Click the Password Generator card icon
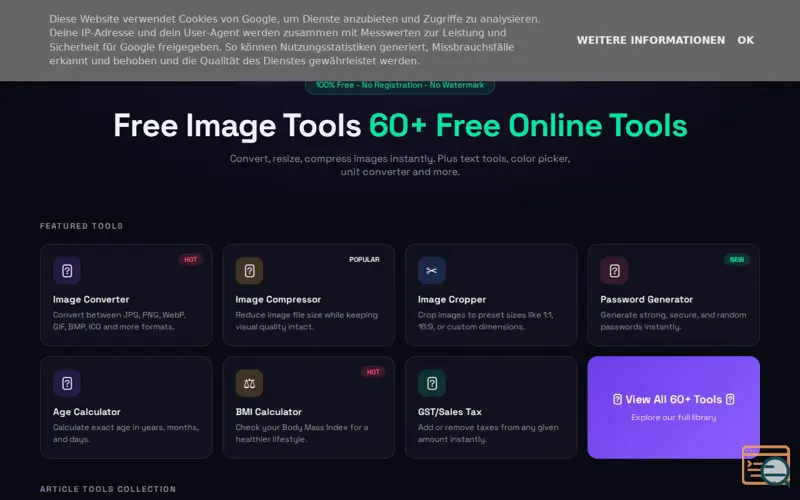This screenshot has height=500, width=800. (x=614, y=271)
